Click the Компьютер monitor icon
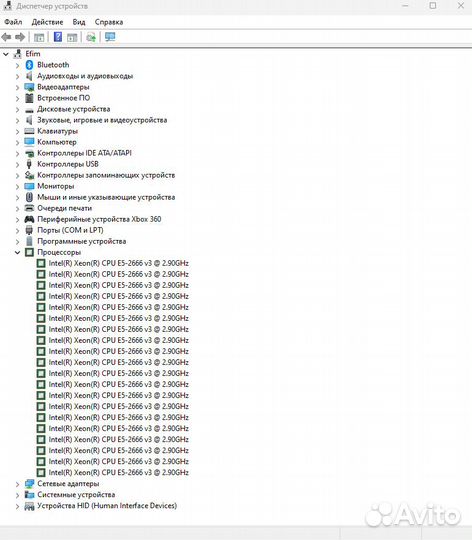Viewport: 472px width, 540px height. tap(29, 142)
